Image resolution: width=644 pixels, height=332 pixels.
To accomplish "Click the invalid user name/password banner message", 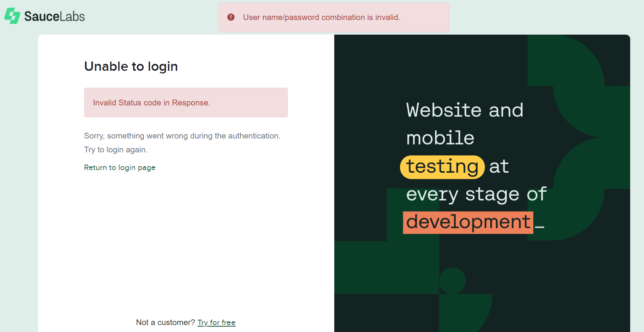I will click(x=321, y=17).
